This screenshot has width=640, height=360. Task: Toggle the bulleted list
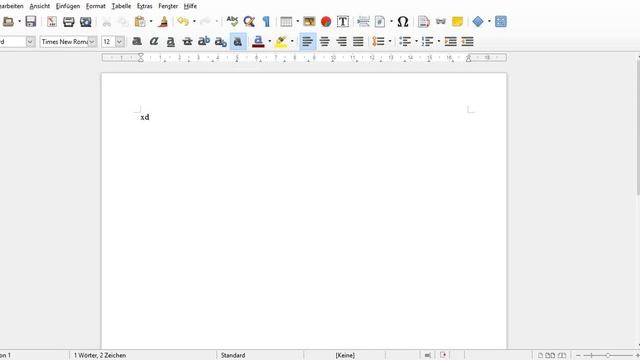[x=405, y=41]
